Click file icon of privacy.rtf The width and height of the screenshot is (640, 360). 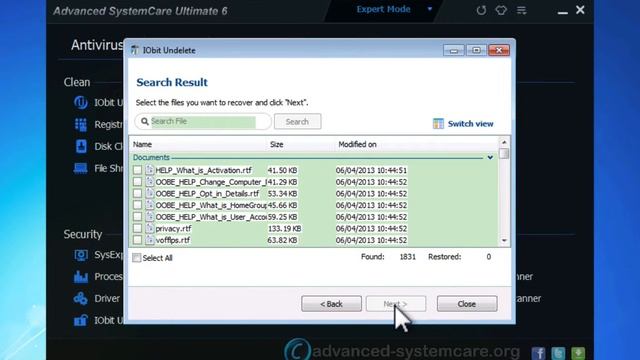(x=149, y=228)
